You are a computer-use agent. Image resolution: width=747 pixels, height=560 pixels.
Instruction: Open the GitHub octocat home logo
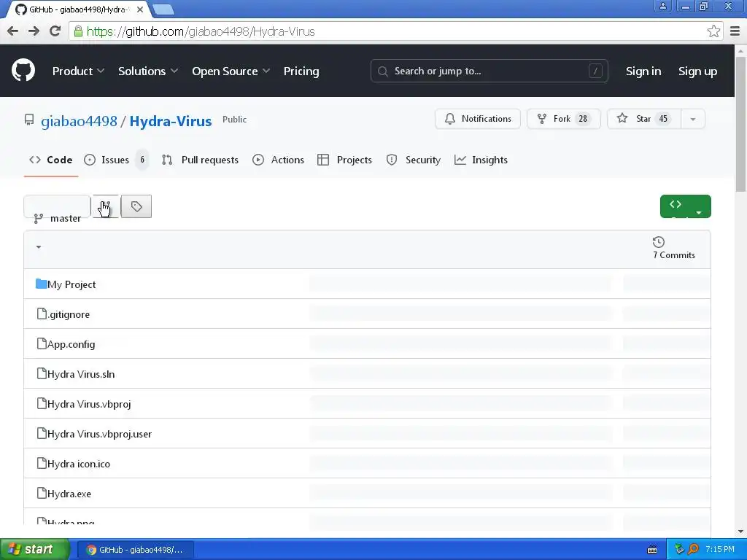click(x=23, y=71)
